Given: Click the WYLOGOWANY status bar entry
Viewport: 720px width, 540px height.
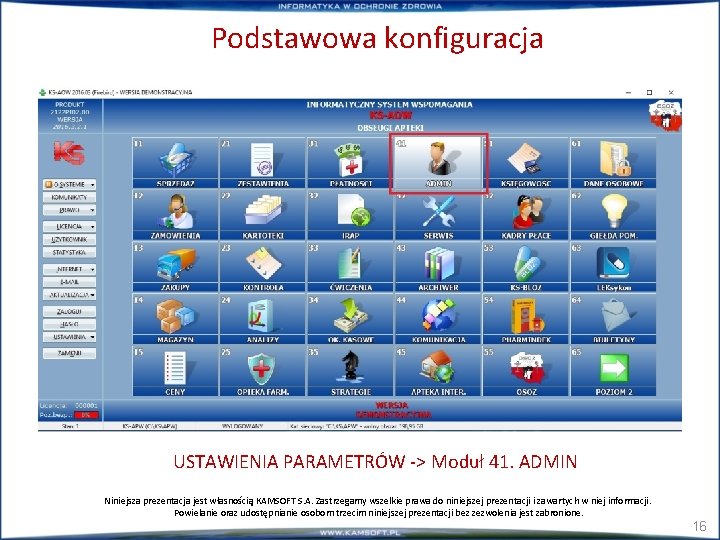Looking at the screenshot, I should pos(242,426).
